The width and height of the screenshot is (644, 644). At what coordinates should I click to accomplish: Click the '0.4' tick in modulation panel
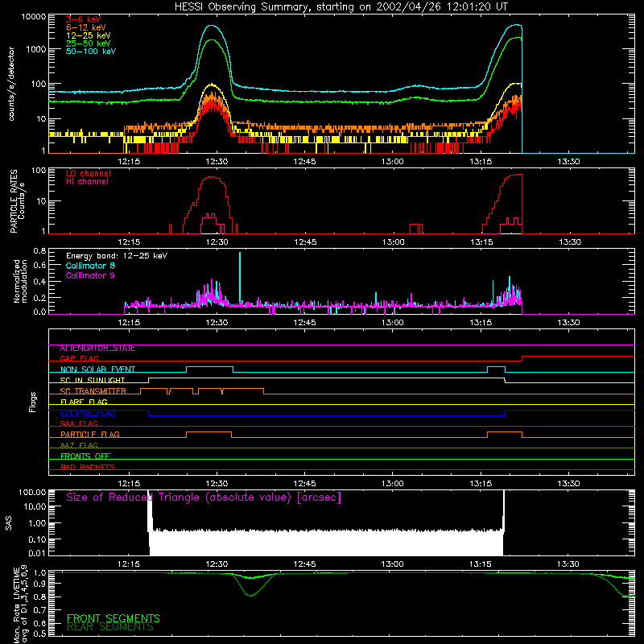coord(39,282)
